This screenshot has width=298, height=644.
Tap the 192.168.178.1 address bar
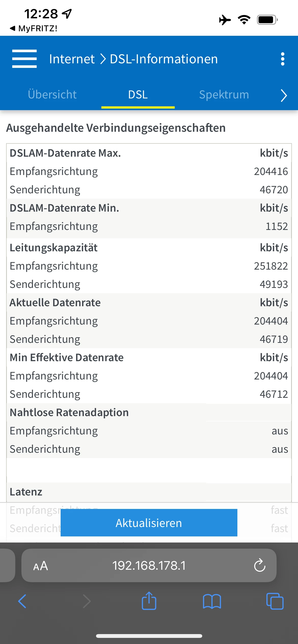point(149,566)
